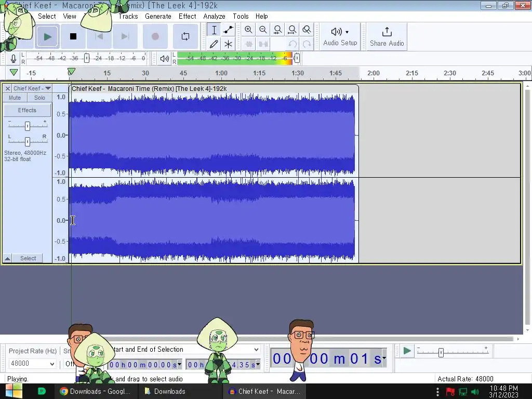This screenshot has width=532, height=399.
Task: Mute the Chief Keef track
Action: click(x=15, y=98)
